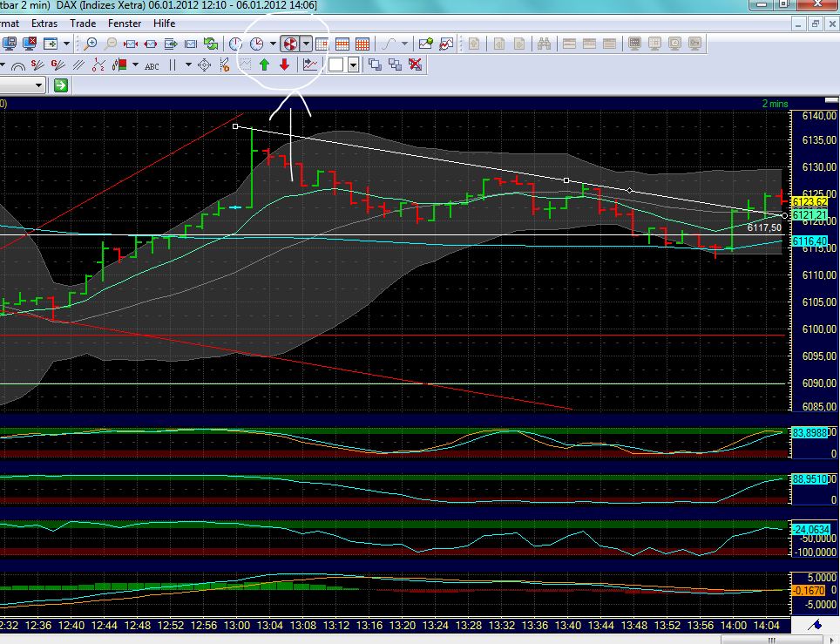Select the Gann lines drawing tool

tap(57, 64)
